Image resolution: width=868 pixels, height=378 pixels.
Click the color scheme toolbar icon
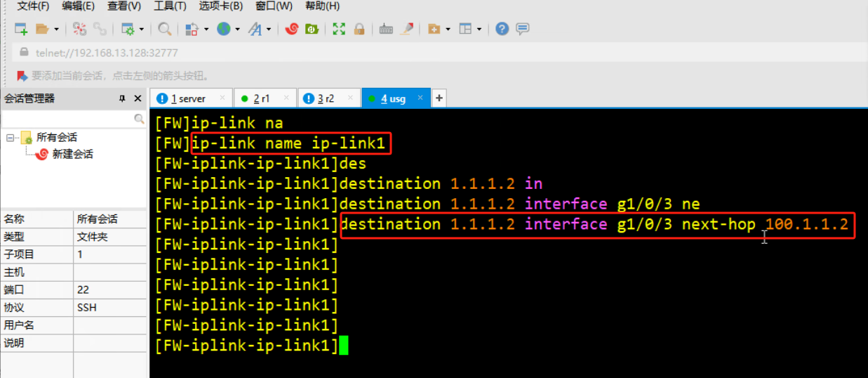(192, 29)
